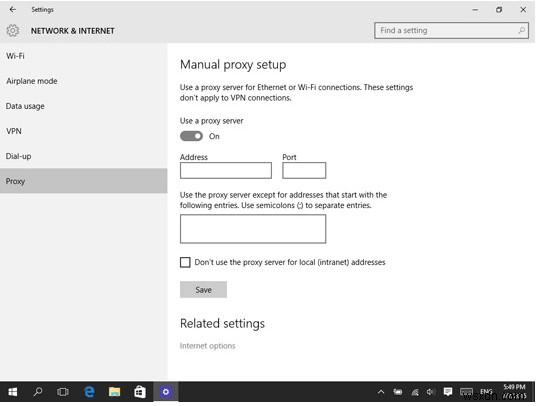
Task: Minimize the Settings window
Action: coord(475,10)
